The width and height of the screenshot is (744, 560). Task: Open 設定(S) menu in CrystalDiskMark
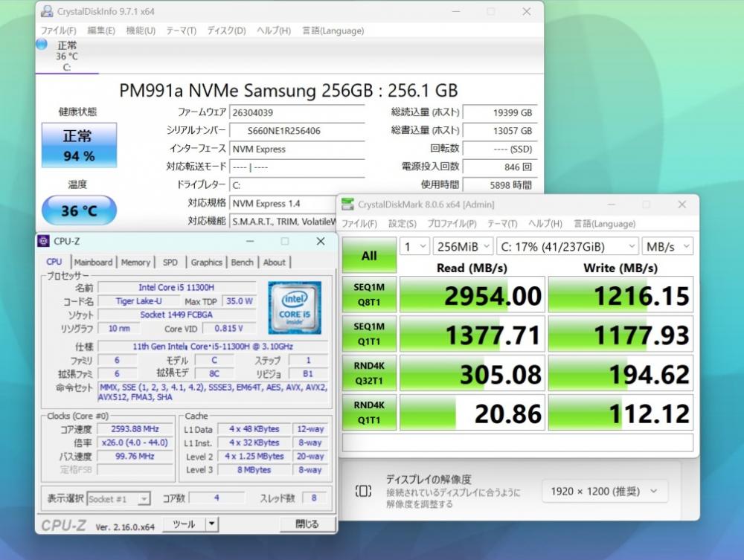pos(403,223)
